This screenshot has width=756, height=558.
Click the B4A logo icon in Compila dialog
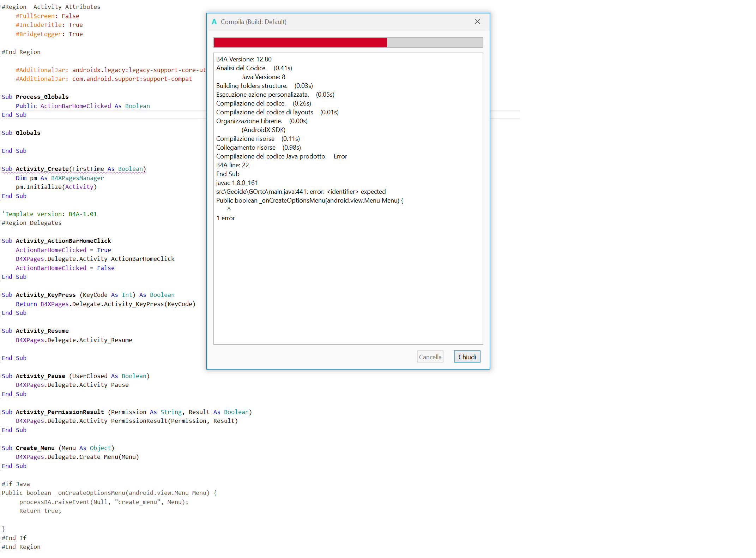pos(214,22)
